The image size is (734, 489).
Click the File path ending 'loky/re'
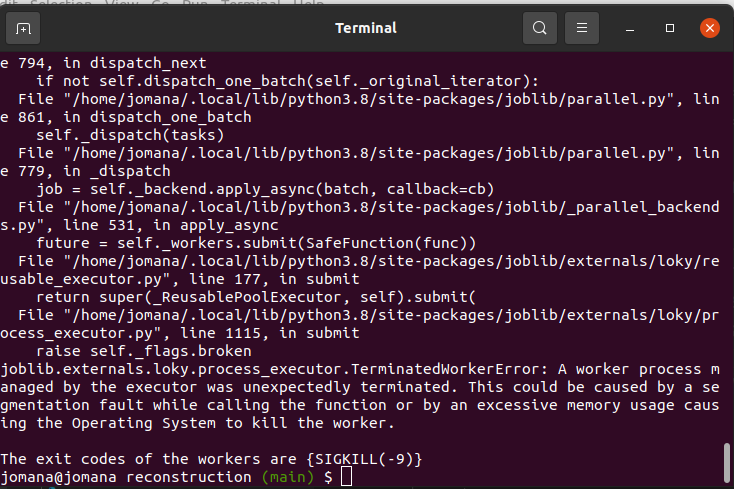pyautogui.click(x=369, y=261)
